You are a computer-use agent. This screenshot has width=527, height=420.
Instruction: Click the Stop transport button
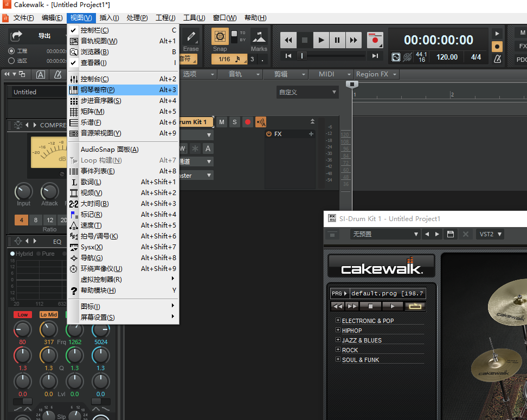(x=305, y=40)
